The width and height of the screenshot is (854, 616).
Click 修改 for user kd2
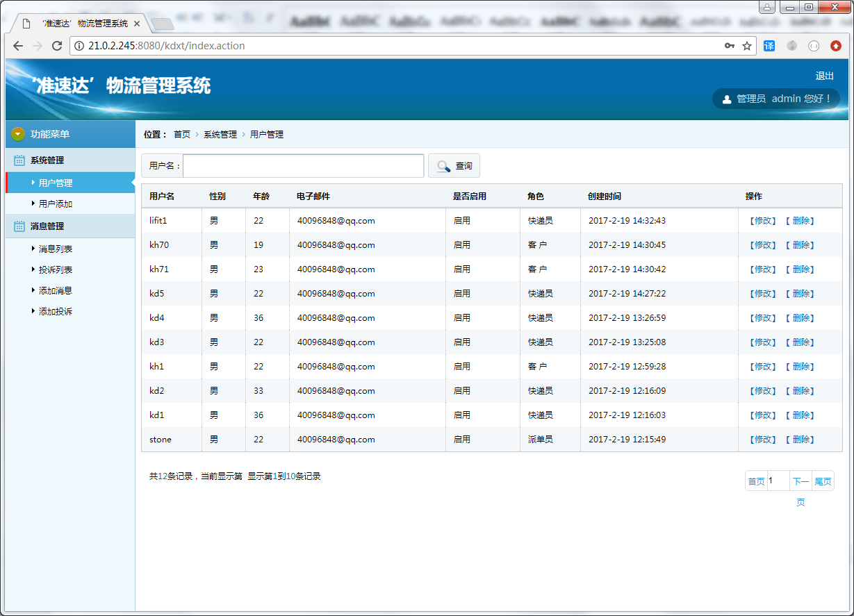762,390
